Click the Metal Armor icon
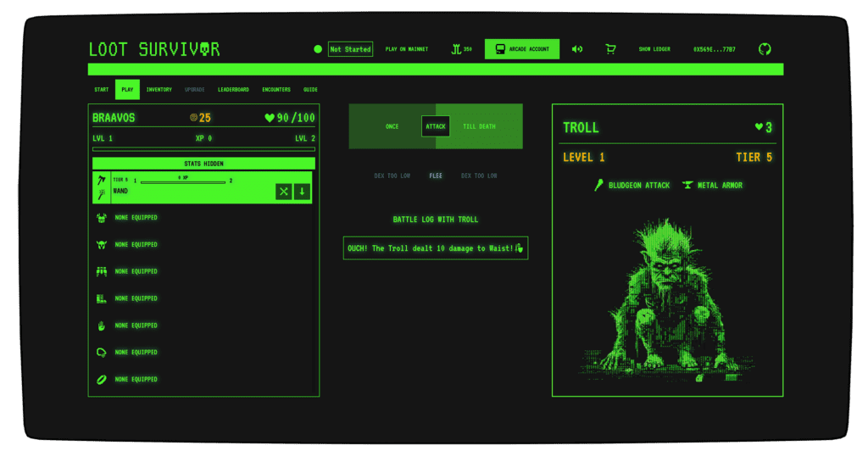868x451 pixels. pyautogui.click(x=687, y=185)
